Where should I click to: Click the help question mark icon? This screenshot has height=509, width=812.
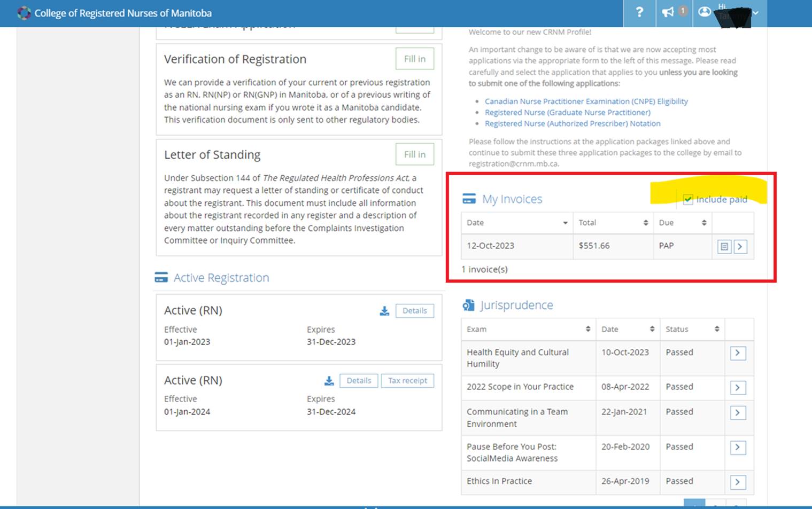[x=639, y=13]
